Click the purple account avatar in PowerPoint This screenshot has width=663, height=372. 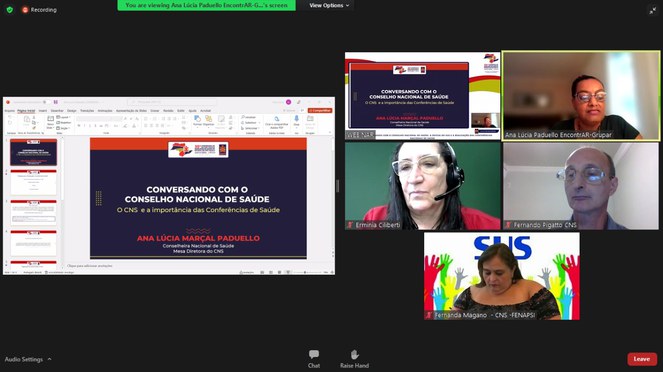[x=288, y=102]
